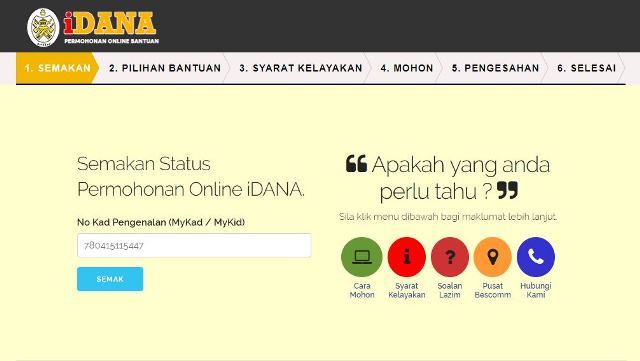Click the iDANA logo text

(x=110, y=23)
